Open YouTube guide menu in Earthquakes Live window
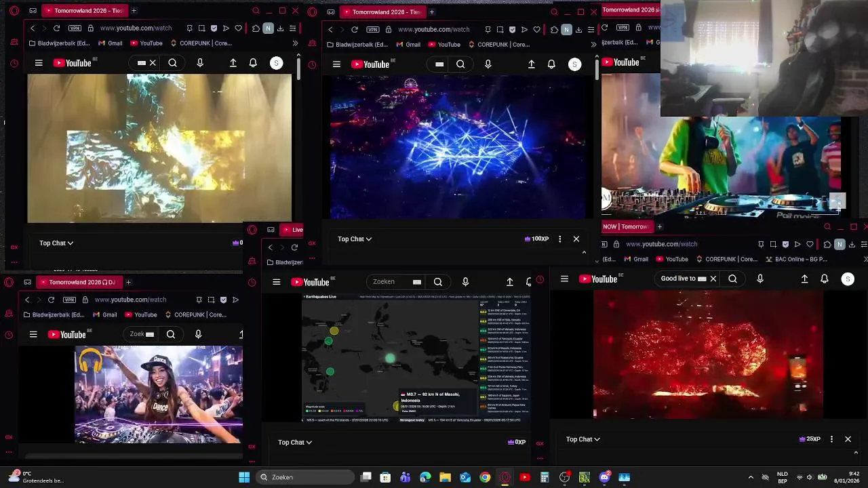 (276, 282)
